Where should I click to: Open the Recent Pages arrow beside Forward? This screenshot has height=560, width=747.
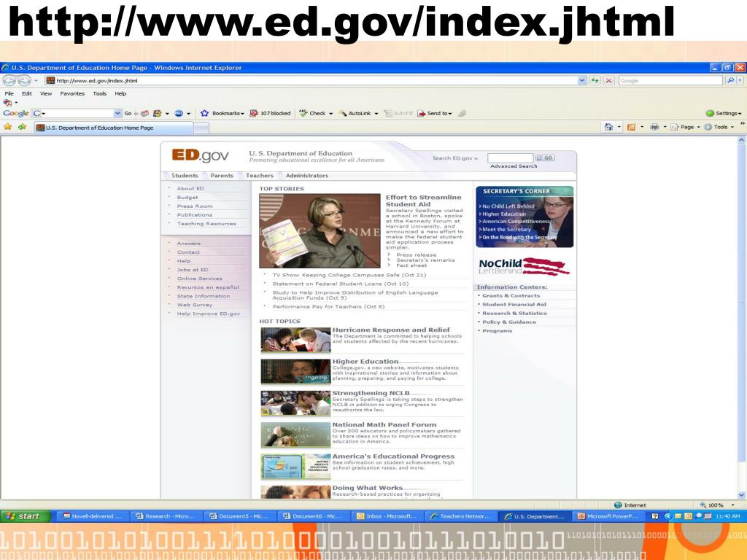click(36, 80)
